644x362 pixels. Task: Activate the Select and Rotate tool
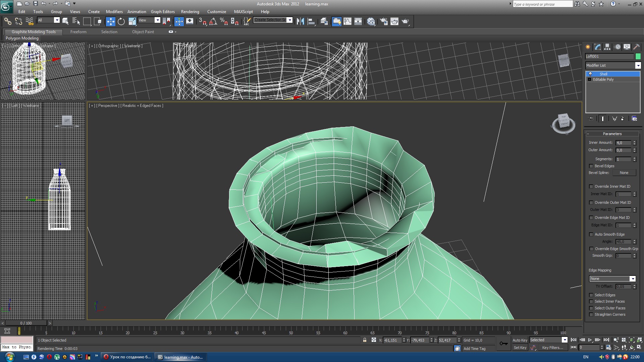tap(121, 21)
